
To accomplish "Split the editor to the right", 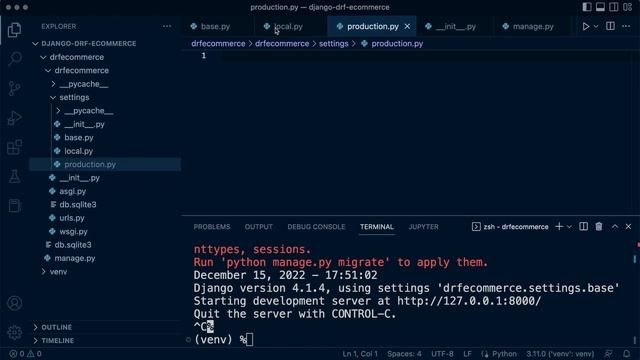I will click(610, 26).
